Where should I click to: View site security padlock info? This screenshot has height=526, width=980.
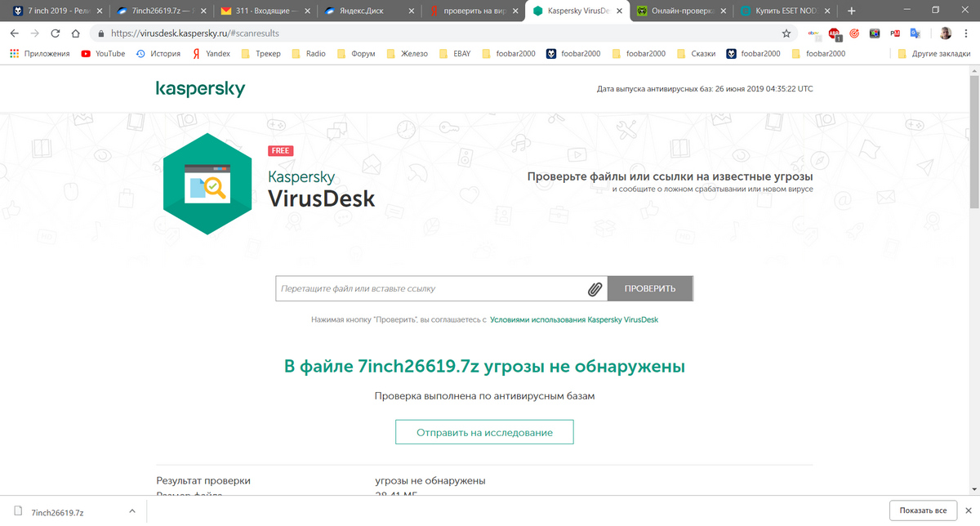pyautogui.click(x=100, y=34)
